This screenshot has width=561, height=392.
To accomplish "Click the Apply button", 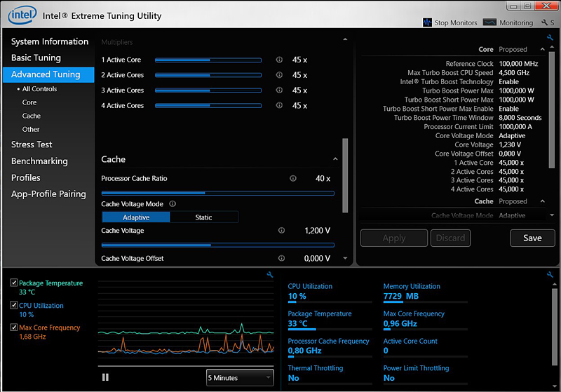I will coord(394,238).
